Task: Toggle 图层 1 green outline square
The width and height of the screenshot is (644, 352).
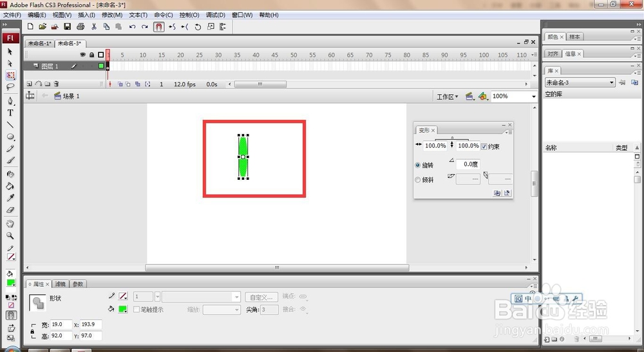Action: (x=101, y=66)
